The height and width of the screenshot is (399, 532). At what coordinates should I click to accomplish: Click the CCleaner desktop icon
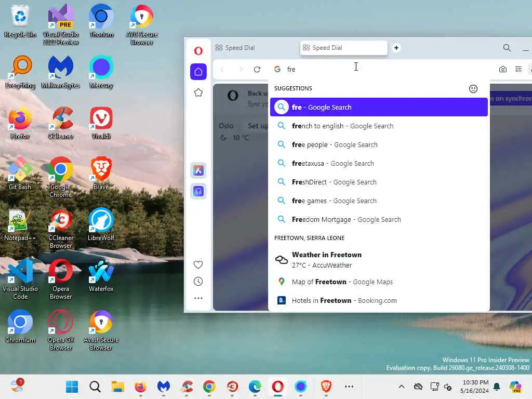point(61,123)
